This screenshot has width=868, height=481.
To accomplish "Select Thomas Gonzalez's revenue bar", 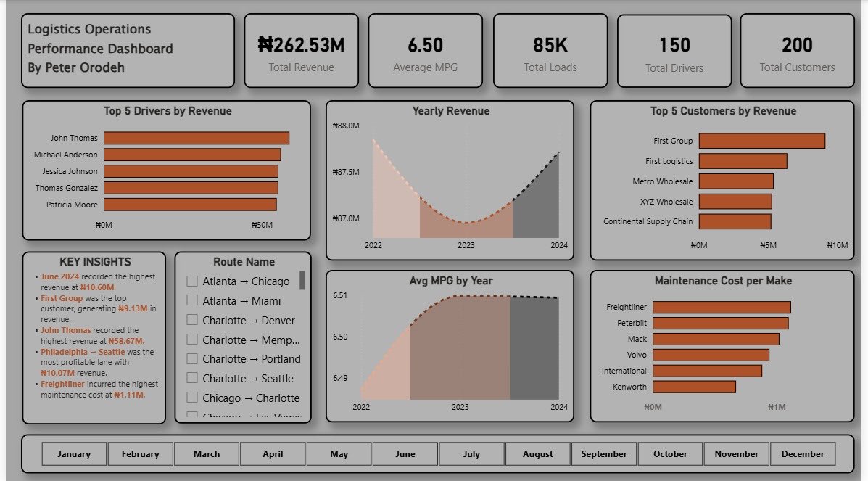I will pyautogui.click(x=191, y=188).
